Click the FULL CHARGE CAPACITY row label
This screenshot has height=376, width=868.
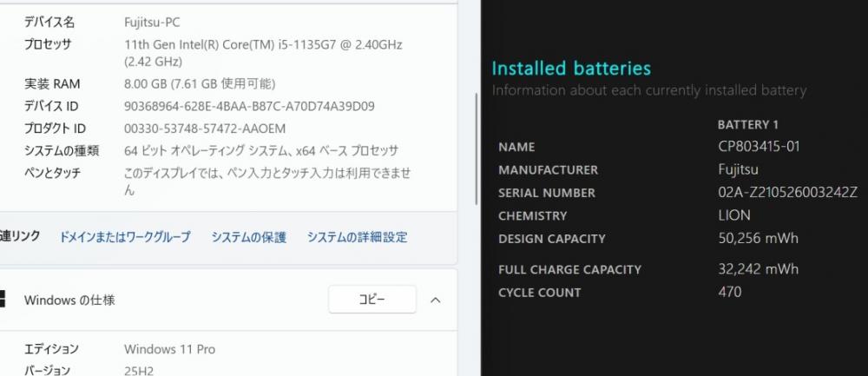pyautogui.click(x=569, y=270)
